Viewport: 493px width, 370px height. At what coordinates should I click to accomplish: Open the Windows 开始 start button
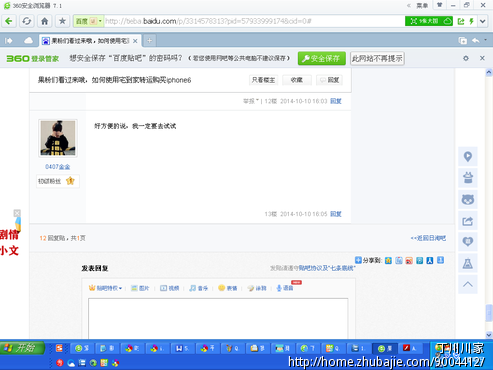click(22, 348)
